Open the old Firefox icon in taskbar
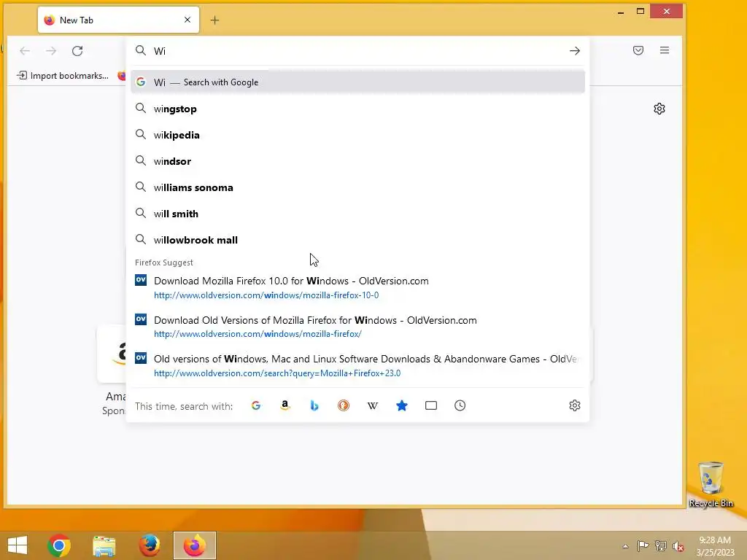 150,545
